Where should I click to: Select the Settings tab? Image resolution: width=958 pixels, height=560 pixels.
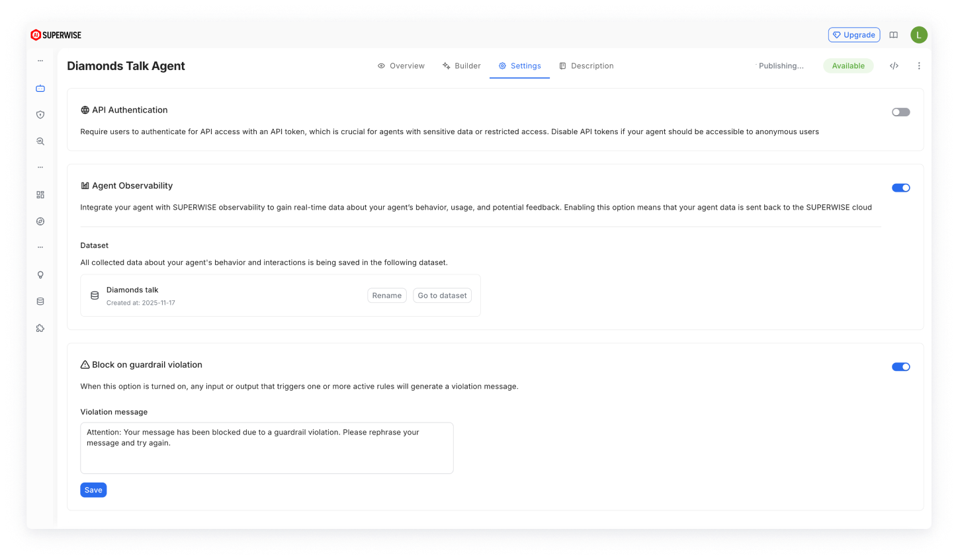point(520,66)
